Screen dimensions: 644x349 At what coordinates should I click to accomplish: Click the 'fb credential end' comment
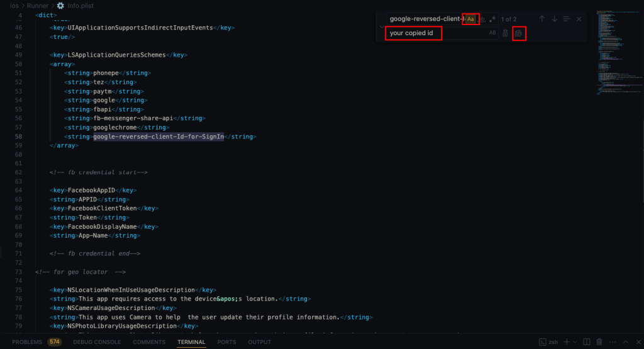click(95, 254)
